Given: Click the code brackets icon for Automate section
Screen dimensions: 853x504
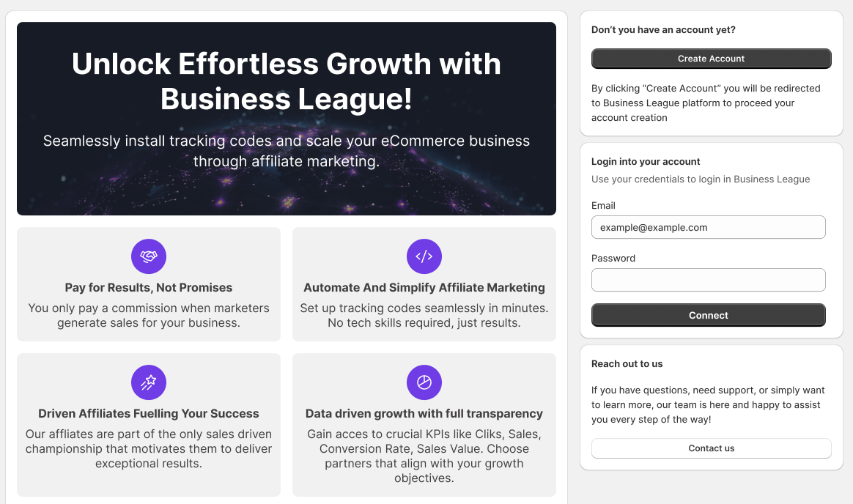Looking at the screenshot, I should (424, 256).
